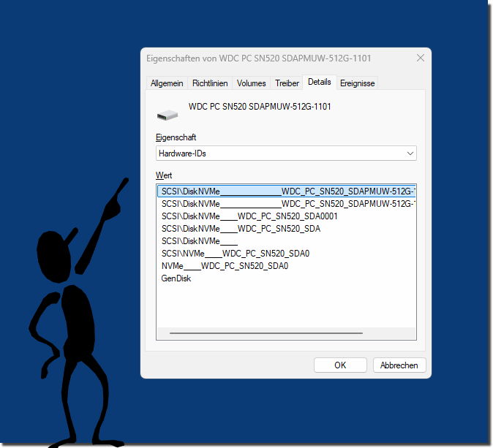Click the horizontal scrollbar in Wert list
Viewport: 493px width, 448px height.
click(266, 333)
